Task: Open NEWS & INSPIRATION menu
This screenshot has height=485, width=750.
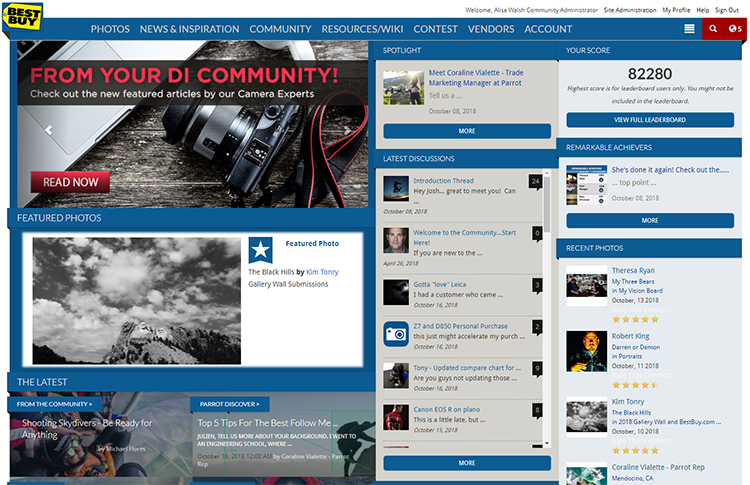Action: (x=189, y=29)
